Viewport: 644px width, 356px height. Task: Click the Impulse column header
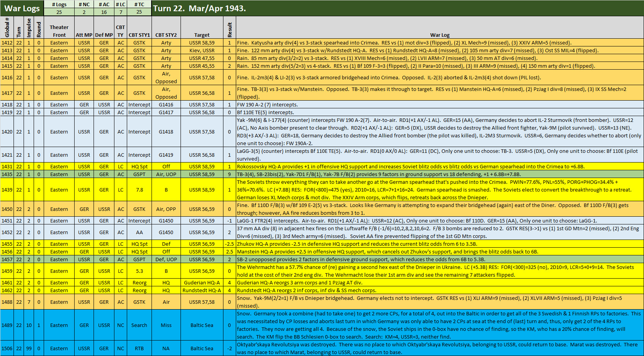coord(29,27)
